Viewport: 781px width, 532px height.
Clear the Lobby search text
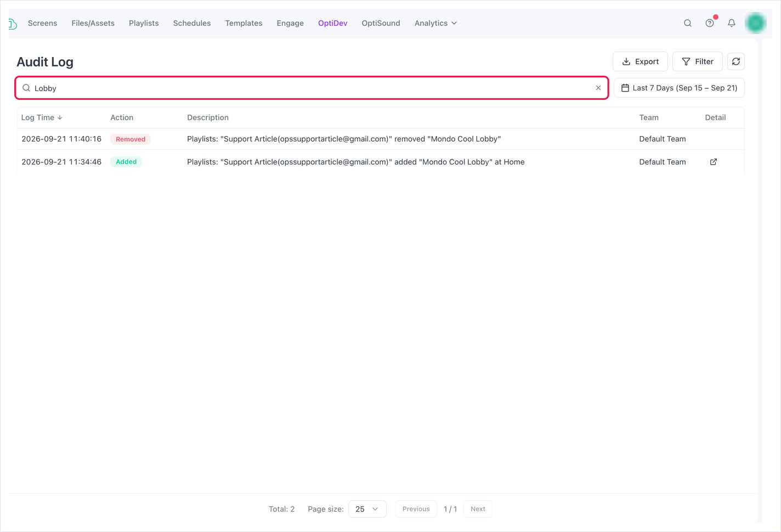click(598, 88)
